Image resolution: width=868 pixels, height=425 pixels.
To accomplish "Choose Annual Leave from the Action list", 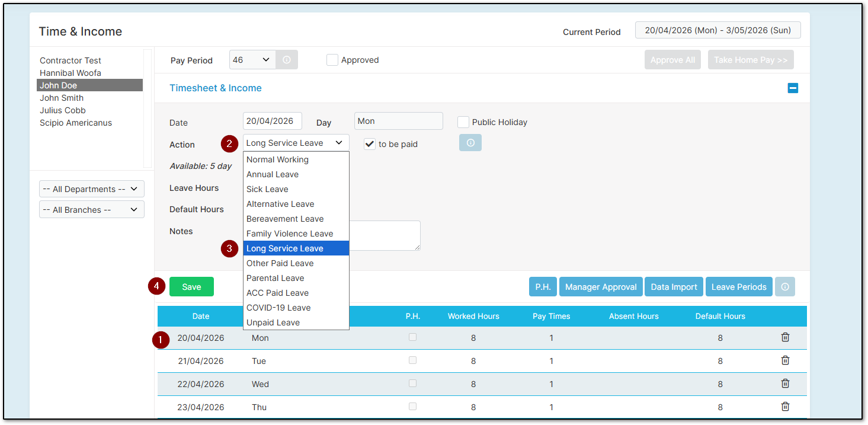I will pyautogui.click(x=273, y=174).
